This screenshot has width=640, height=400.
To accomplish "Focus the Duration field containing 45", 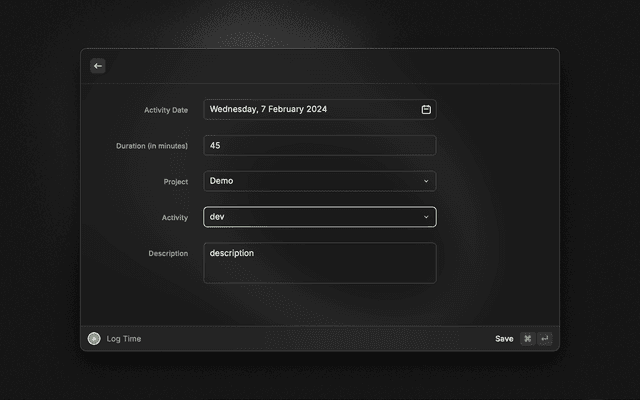I will pos(319,145).
